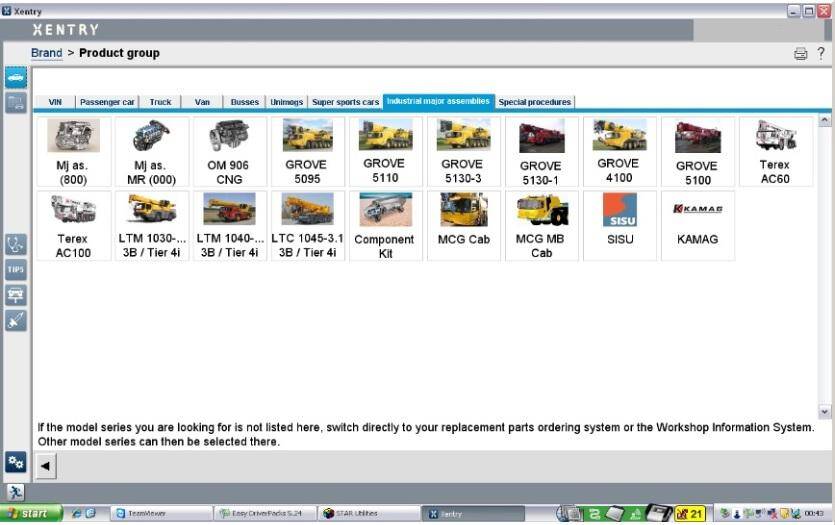Image resolution: width=835 pixels, height=525 pixels.
Task: Click the TIPS sidebar icon
Action: point(16,269)
